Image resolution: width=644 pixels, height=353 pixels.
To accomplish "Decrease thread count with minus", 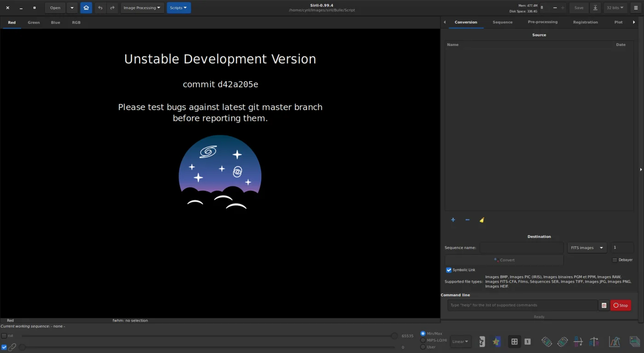I will tap(555, 8).
